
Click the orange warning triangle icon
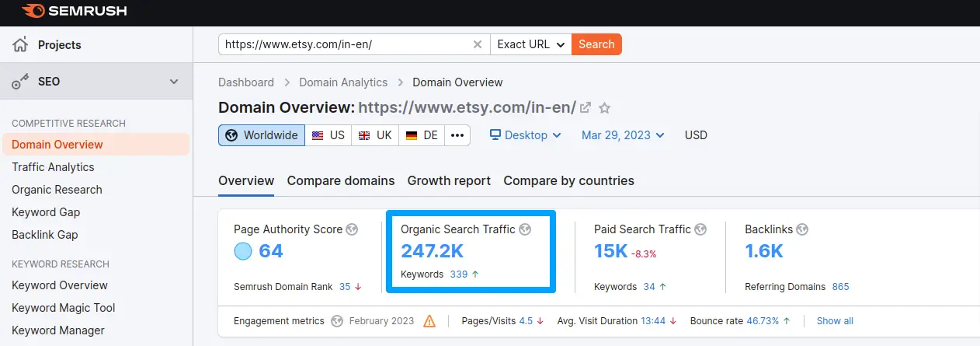point(429,321)
